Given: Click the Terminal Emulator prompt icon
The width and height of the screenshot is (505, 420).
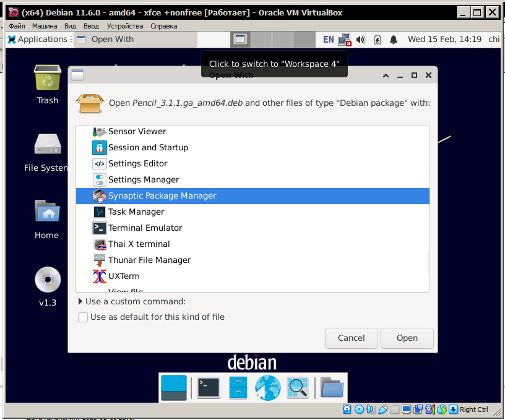Looking at the screenshot, I should point(100,228).
